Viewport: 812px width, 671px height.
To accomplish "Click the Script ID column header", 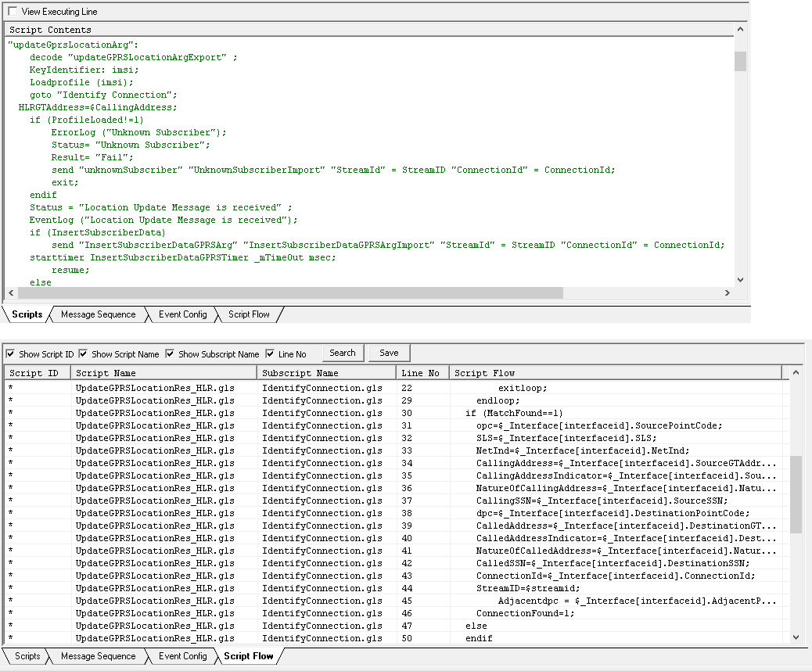I will (38, 373).
